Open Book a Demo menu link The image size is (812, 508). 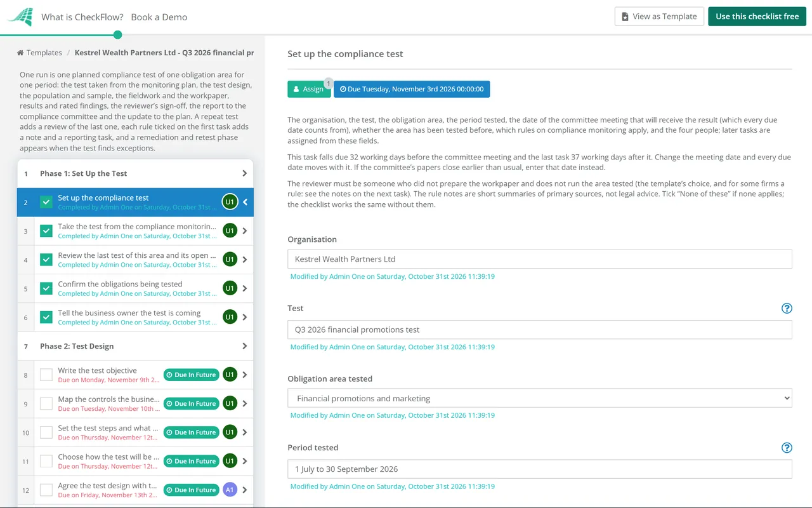click(x=159, y=17)
